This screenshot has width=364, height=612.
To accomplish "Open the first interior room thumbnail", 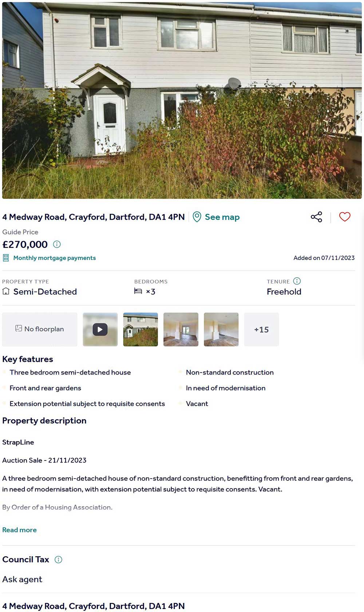I will (181, 329).
